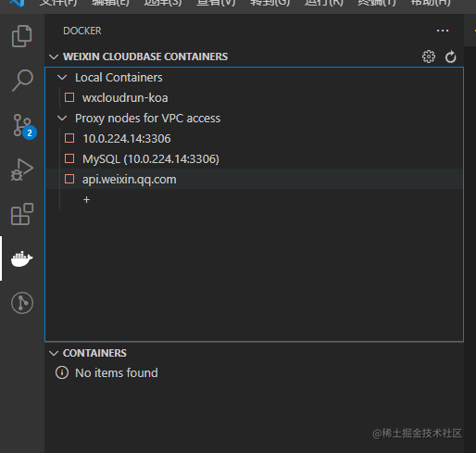Open the Explorer view icon
The width and height of the screenshot is (476, 453).
pos(21,36)
